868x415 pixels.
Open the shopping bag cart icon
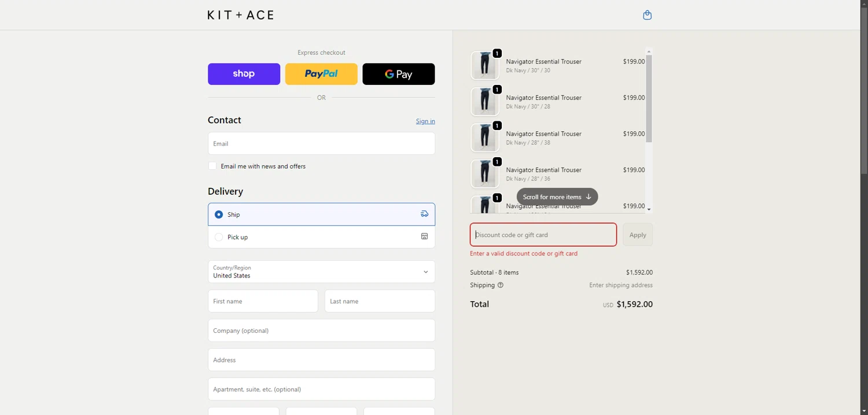click(647, 15)
